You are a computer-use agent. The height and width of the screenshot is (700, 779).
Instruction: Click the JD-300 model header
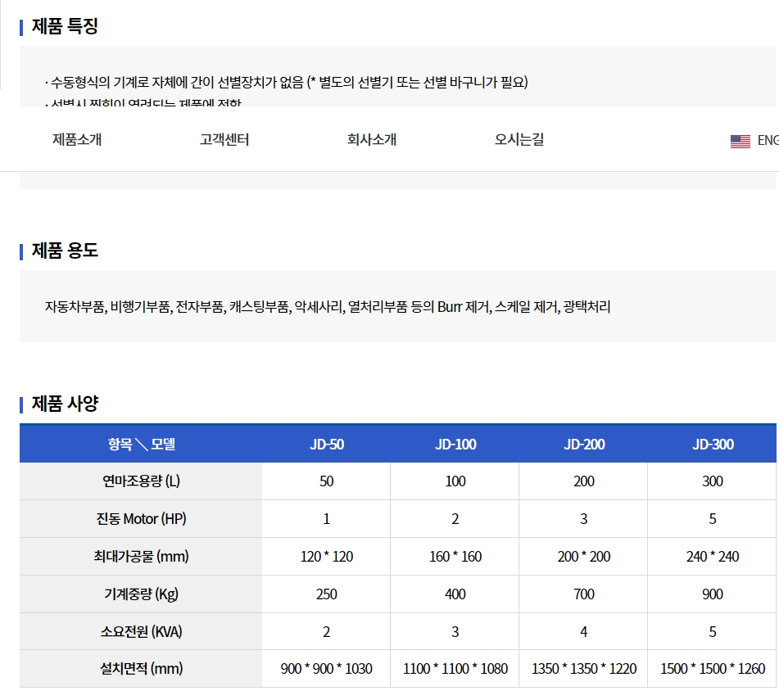pos(713,445)
